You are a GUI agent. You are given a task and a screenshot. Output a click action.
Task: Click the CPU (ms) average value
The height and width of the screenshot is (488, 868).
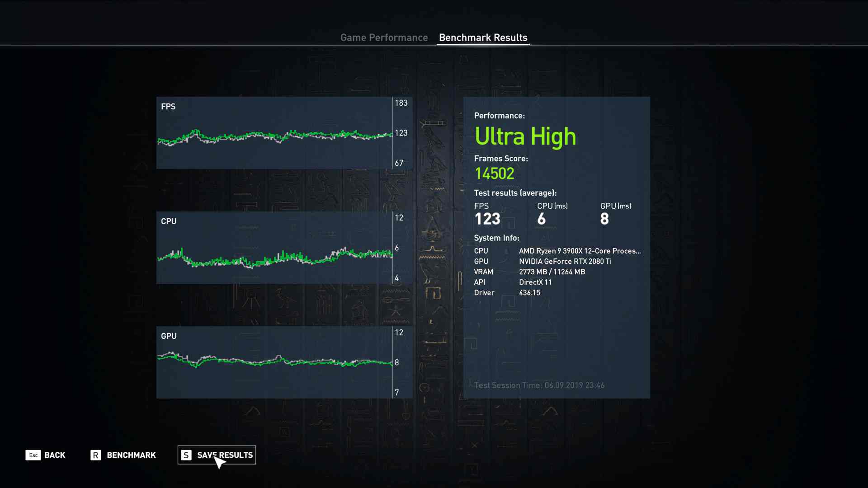(541, 219)
